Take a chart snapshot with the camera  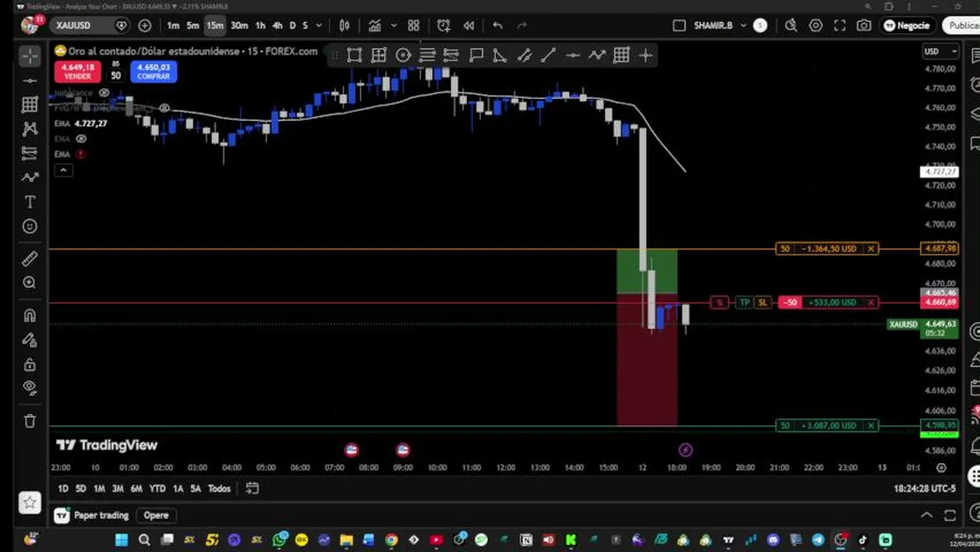point(864,25)
